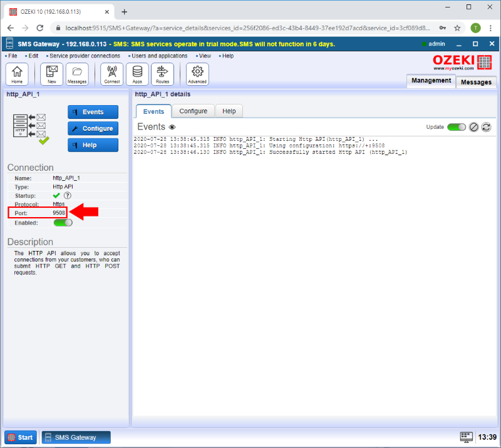Click the blue Events button
The image size is (501, 448).
pos(93,112)
